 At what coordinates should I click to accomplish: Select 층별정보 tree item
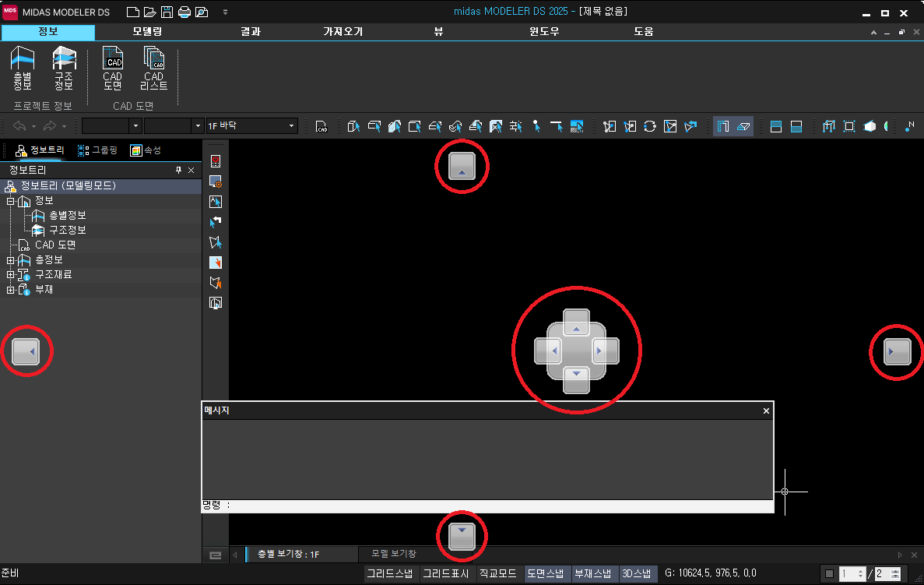pyautogui.click(x=67, y=216)
